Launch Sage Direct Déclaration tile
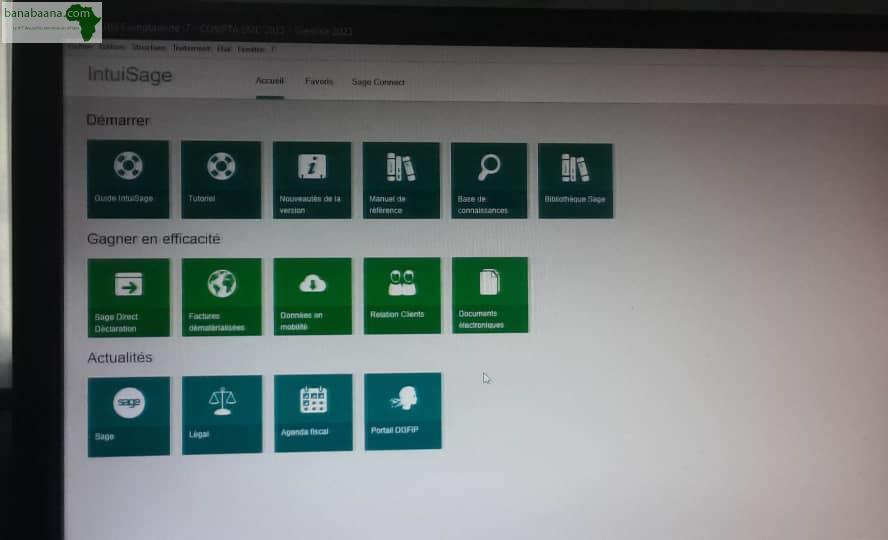888x540 pixels. click(x=129, y=298)
